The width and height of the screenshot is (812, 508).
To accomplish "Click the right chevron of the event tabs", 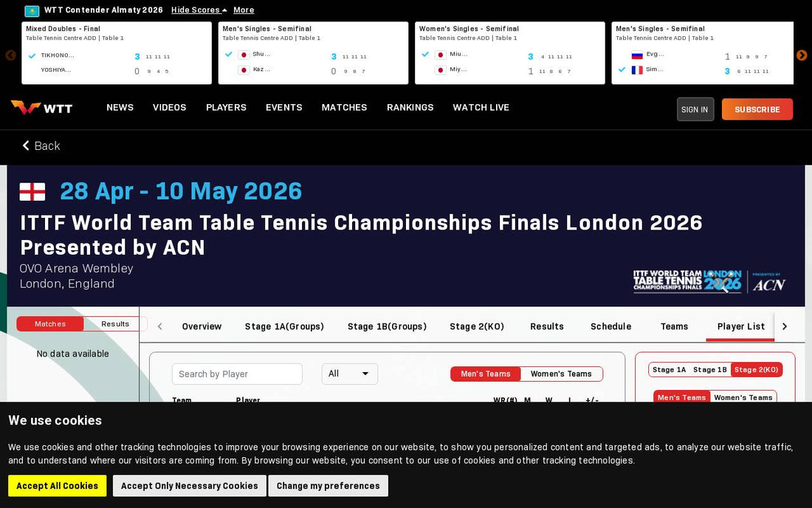I will point(785,326).
